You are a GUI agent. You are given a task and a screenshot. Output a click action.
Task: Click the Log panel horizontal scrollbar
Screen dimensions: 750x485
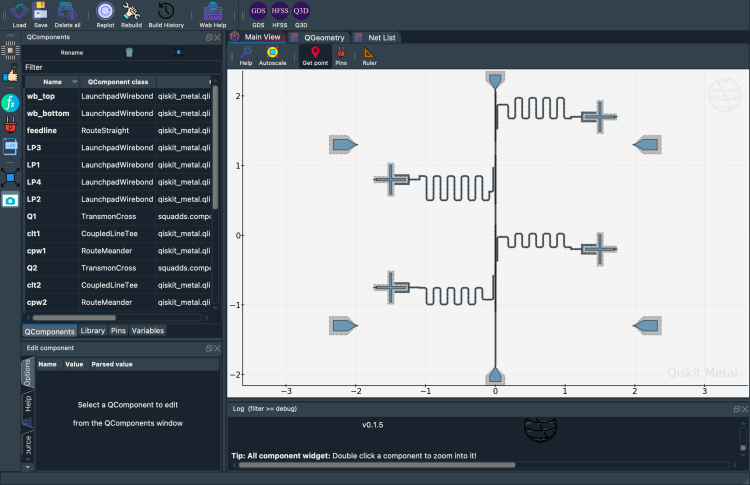click(377, 465)
